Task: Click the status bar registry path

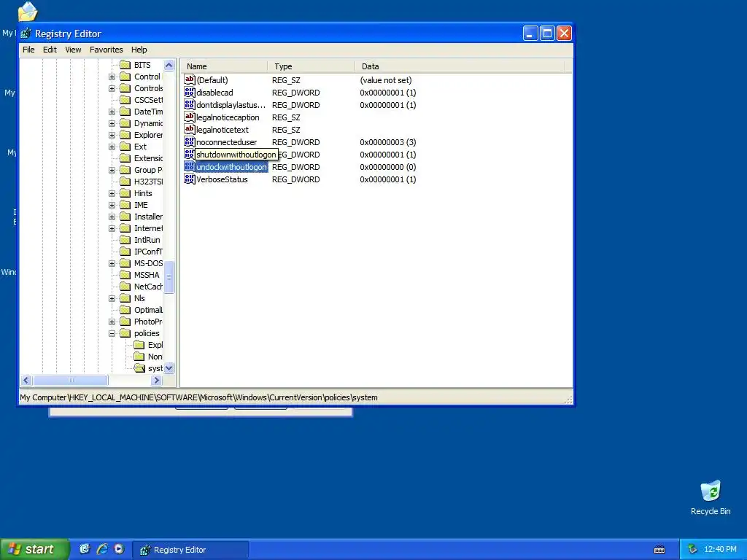Action: point(198,397)
